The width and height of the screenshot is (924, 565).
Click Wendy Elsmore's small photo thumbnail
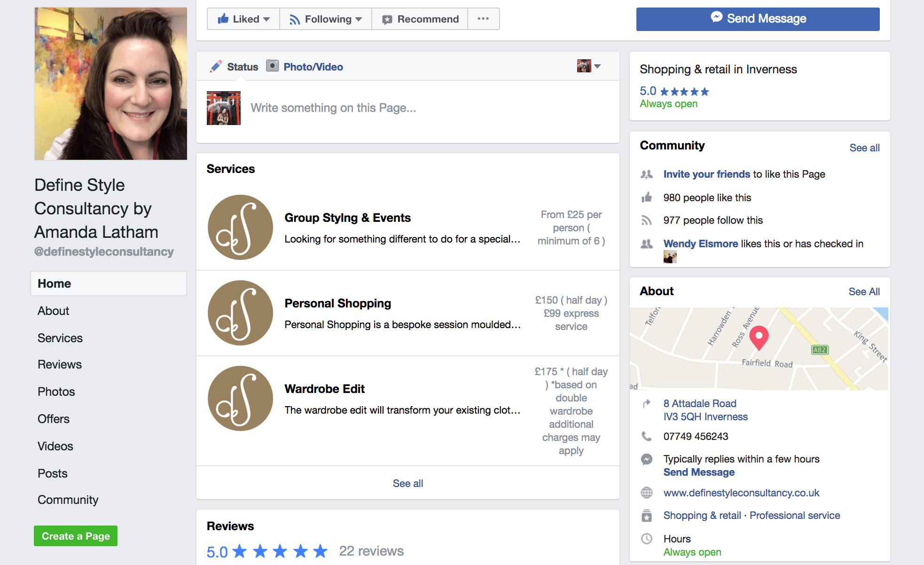(670, 257)
